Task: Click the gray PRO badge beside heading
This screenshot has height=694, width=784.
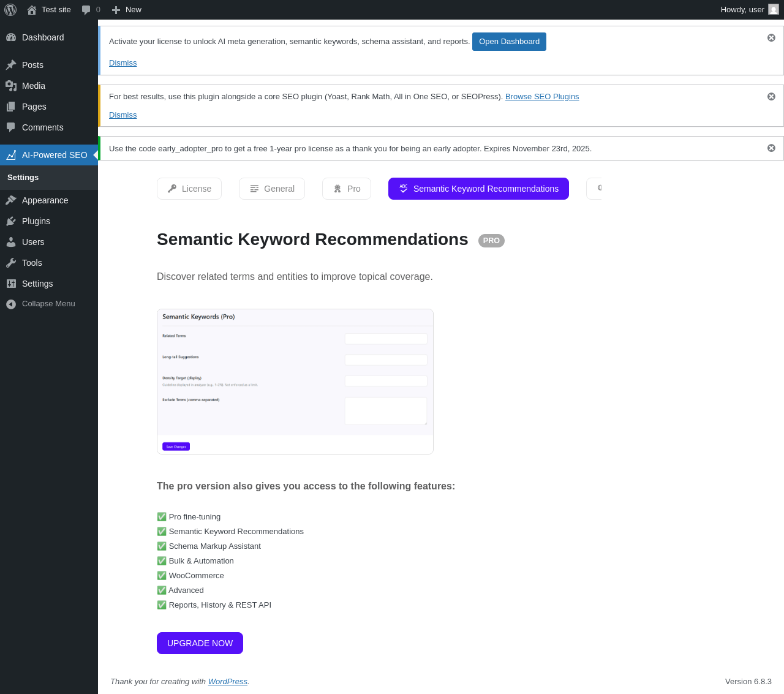Action: tap(491, 241)
